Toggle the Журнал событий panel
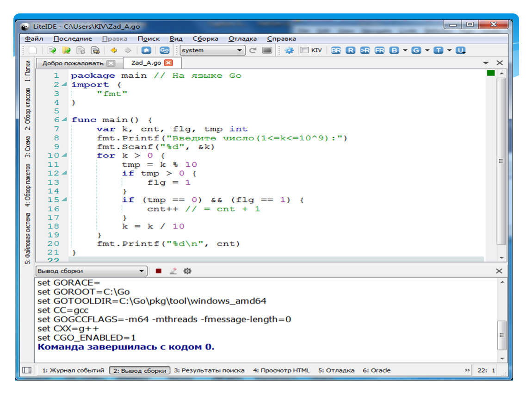 [73, 370]
